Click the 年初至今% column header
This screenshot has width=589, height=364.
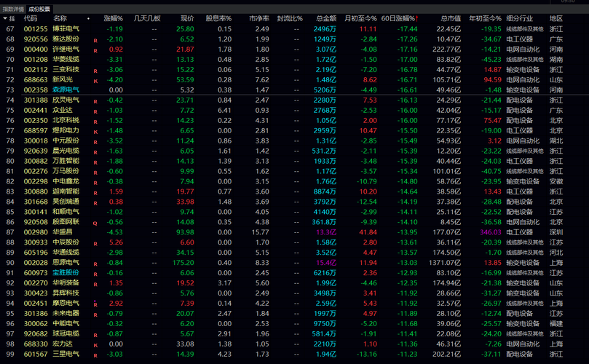coord(485,18)
